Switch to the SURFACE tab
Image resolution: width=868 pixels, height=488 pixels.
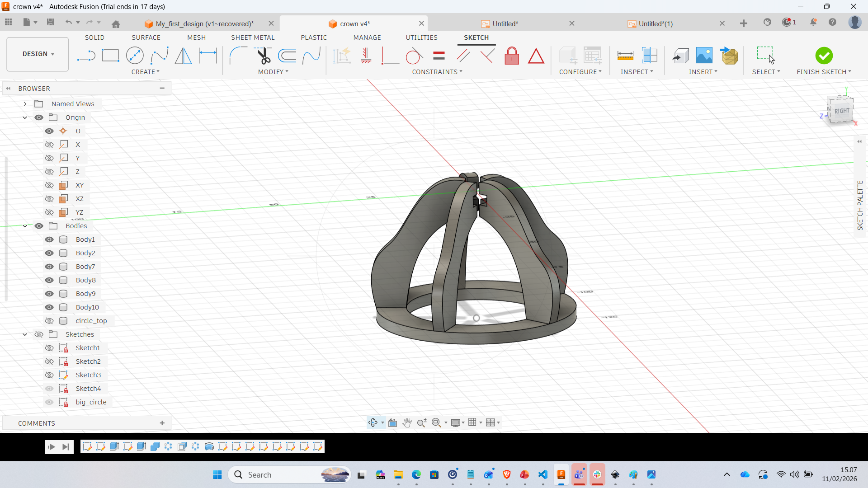coord(146,38)
